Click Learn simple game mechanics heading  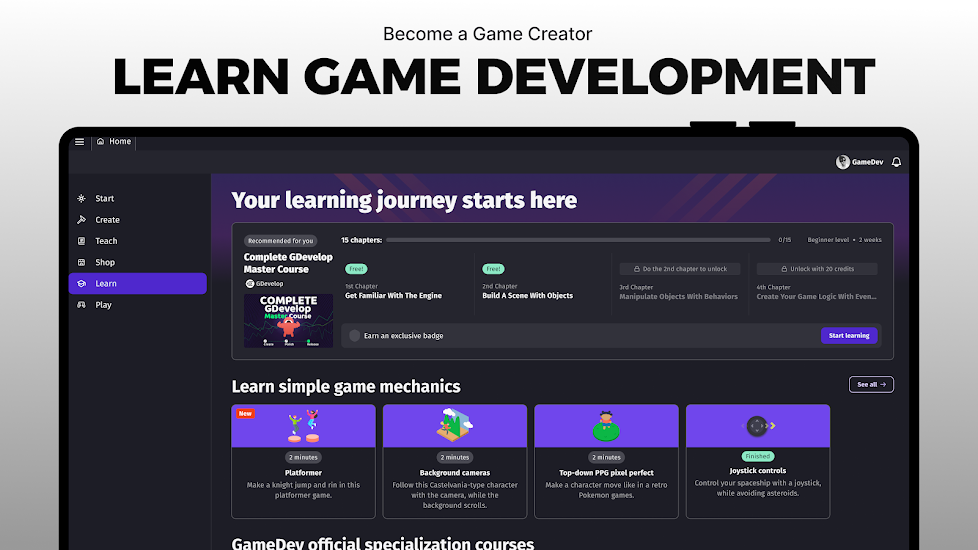pyautogui.click(x=346, y=387)
